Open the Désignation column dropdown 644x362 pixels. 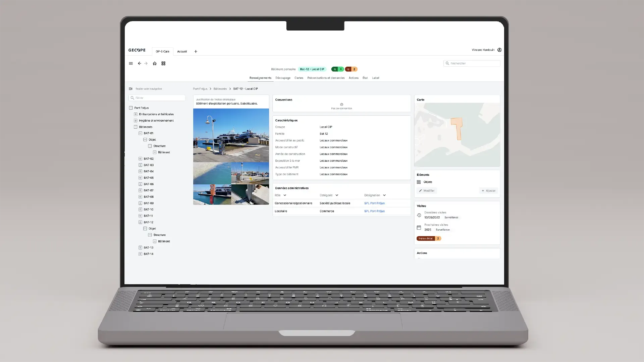384,195
